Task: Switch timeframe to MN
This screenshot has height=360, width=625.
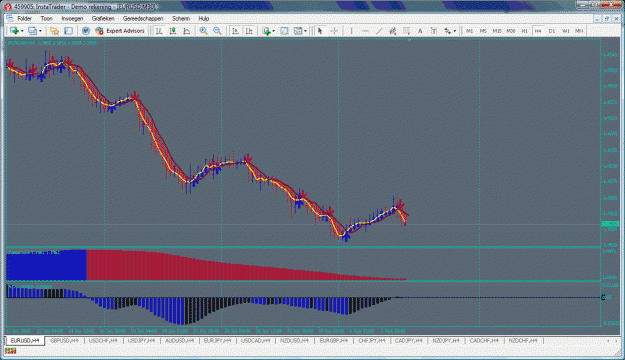Action: coord(579,31)
